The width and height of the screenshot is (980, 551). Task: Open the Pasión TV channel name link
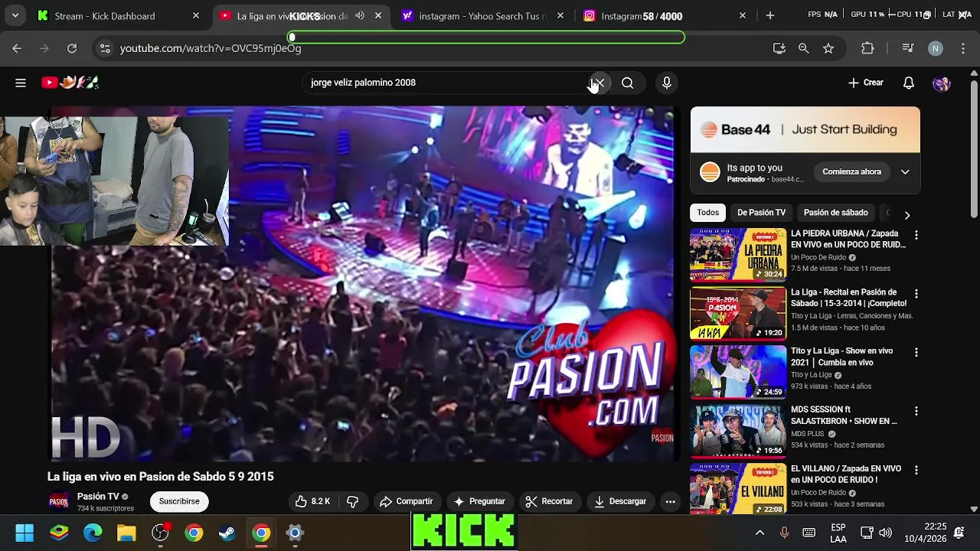tap(98, 497)
